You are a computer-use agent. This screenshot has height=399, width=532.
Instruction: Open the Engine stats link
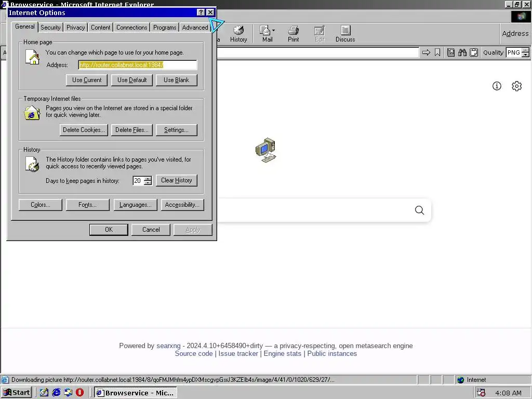click(282, 353)
